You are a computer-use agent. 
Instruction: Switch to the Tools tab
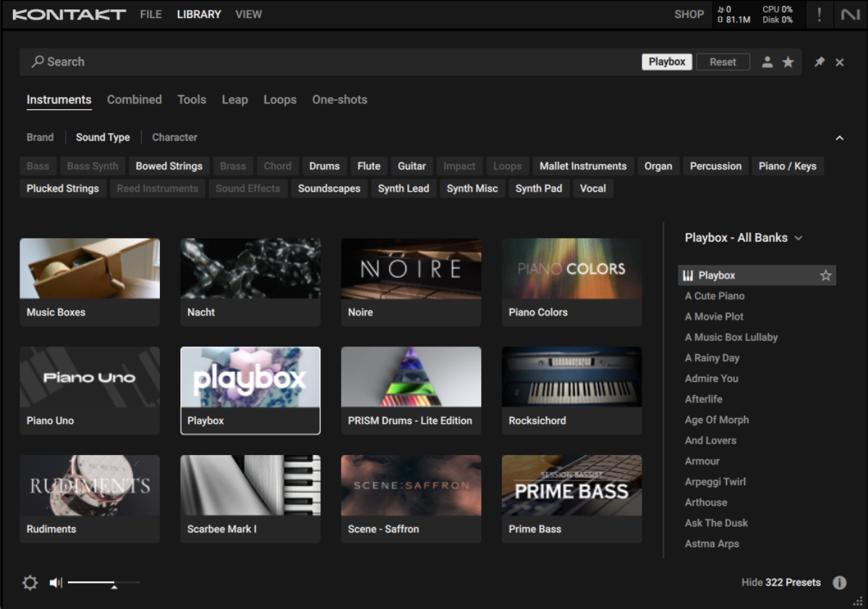click(192, 100)
